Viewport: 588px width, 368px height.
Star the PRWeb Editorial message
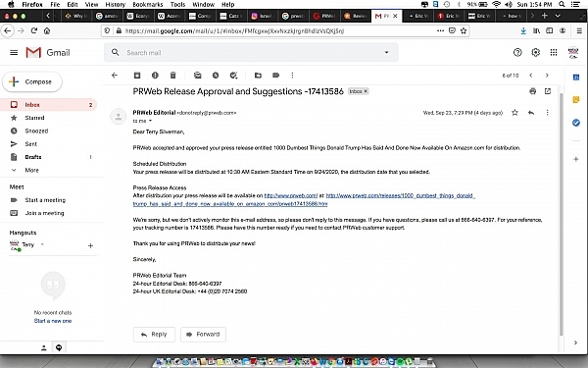click(514, 112)
